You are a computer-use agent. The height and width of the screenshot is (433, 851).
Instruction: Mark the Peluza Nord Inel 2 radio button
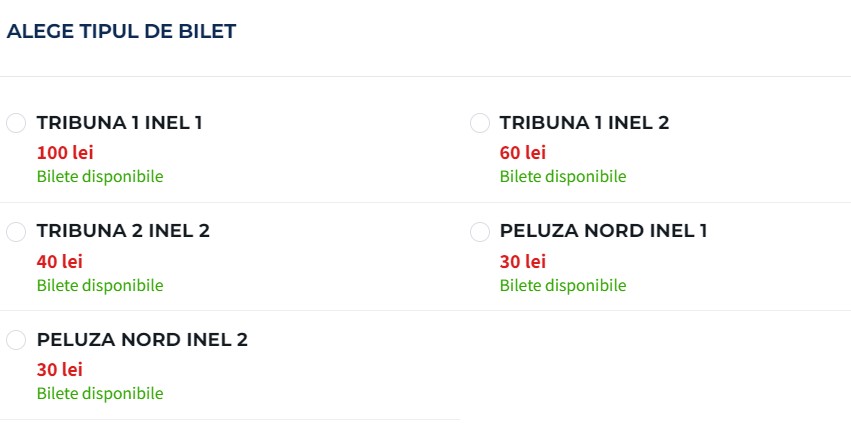pos(16,340)
